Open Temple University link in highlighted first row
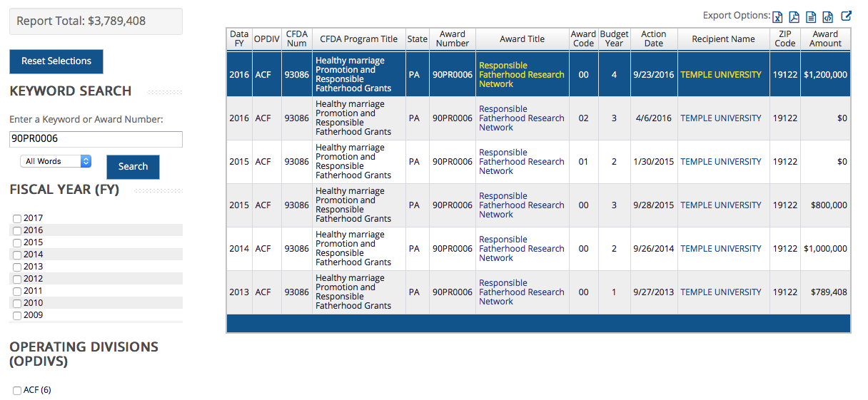This screenshot has width=868, height=400. click(x=720, y=75)
